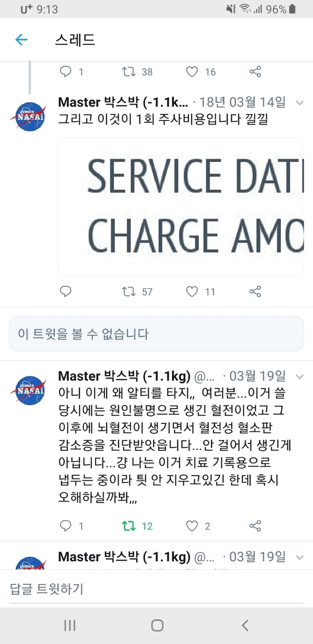Image resolution: width=313 pixels, height=644 pixels.
Task: Reply to the 주사비용 tweet
Action: tap(66, 292)
